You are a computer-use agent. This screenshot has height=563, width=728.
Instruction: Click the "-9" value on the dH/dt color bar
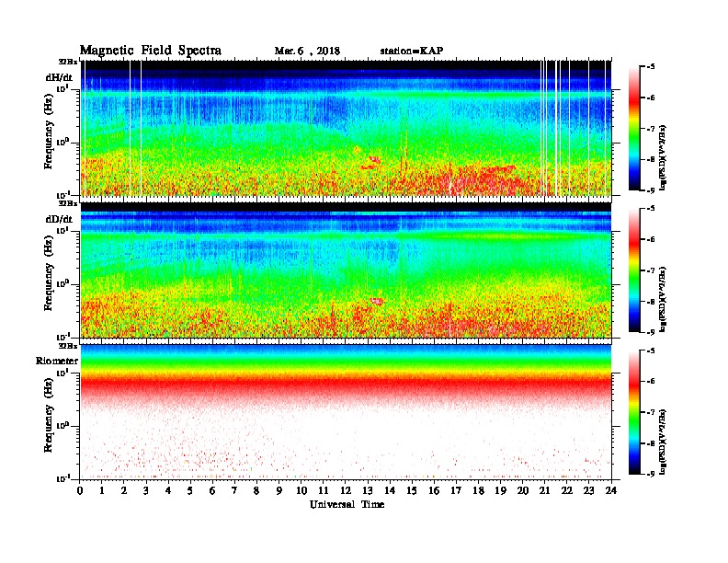coord(651,190)
